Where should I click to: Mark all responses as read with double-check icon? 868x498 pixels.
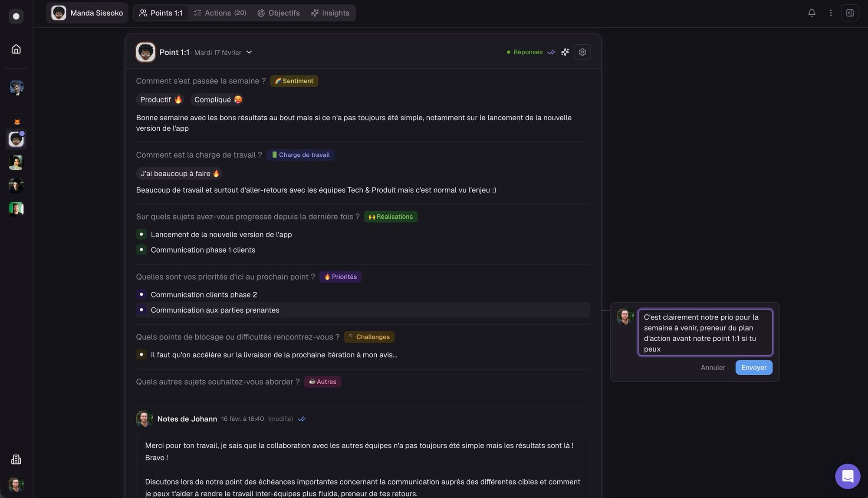pyautogui.click(x=551, y=52)
